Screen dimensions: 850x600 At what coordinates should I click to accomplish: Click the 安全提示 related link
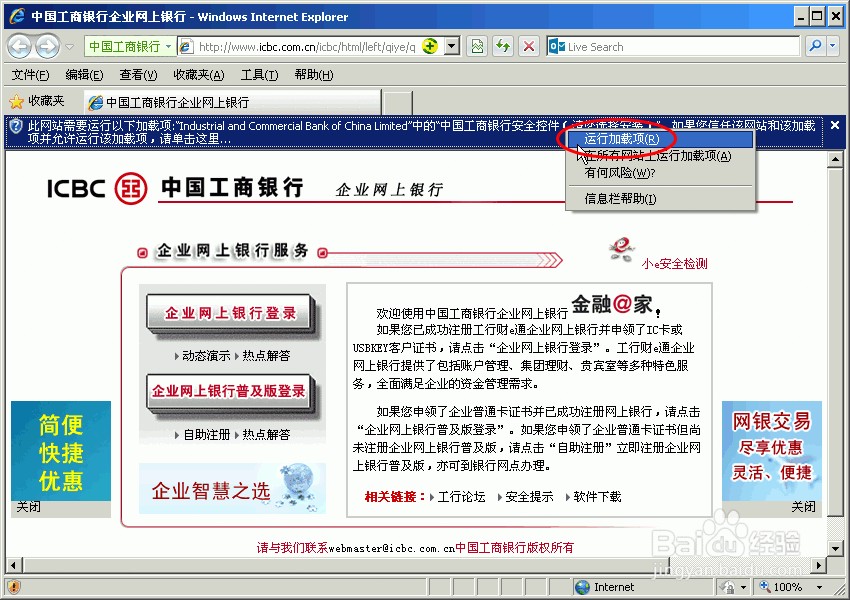[x=529, y=496]
